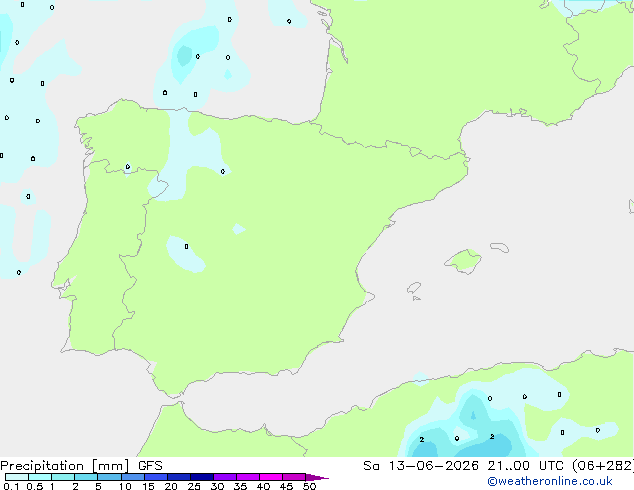Click the 0.1 mm legend color swatch
The height and width of the screenshot is (490, 634).
[17, 477]
